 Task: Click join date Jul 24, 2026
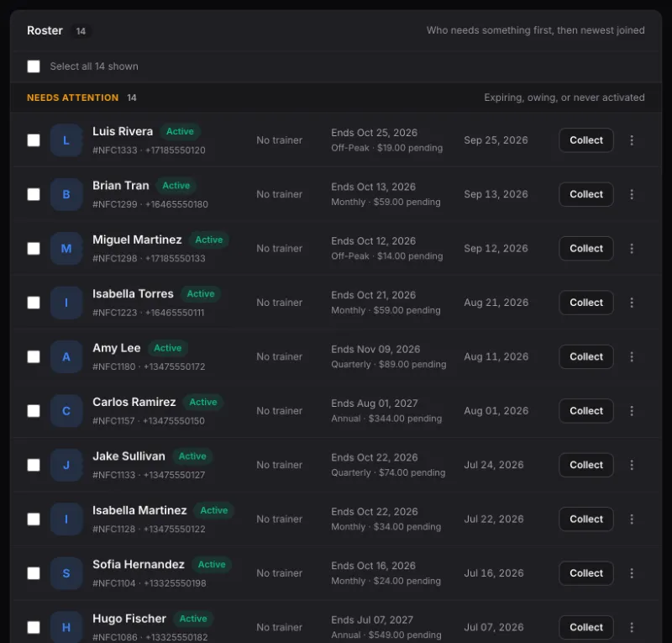pos(494,465)
